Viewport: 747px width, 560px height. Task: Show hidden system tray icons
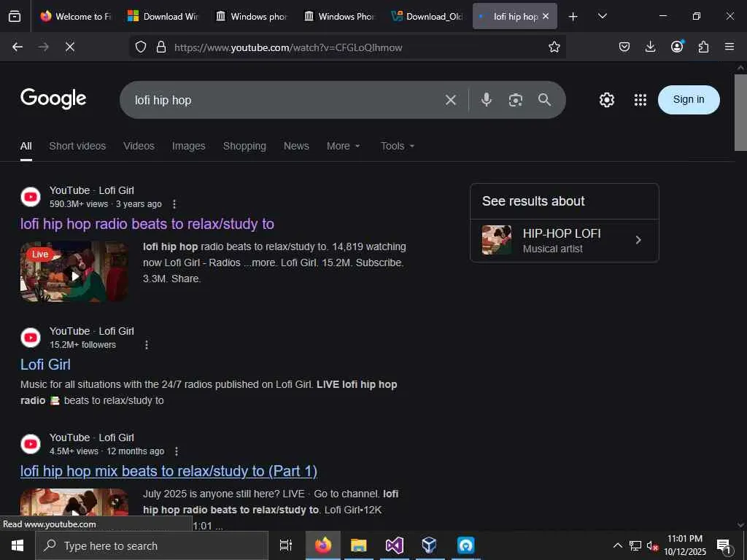[x=617, y=545]
